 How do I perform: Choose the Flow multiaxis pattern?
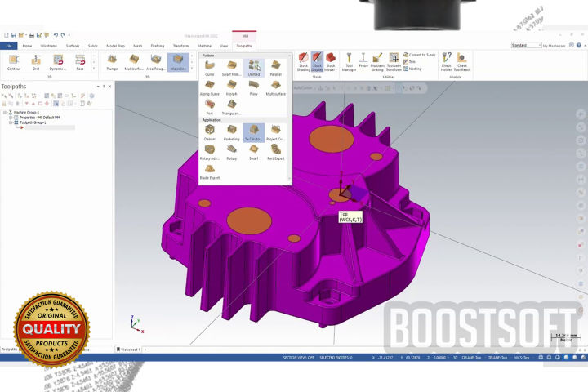coord(254,87)
